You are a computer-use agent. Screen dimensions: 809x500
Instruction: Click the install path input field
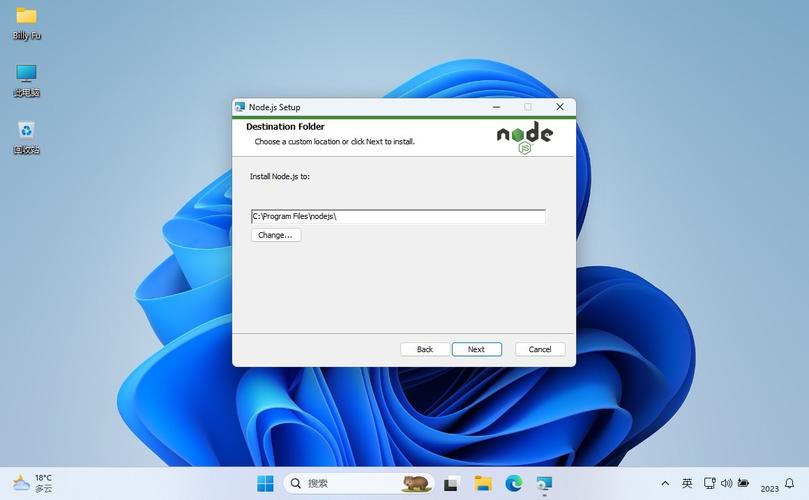(398, 216)
